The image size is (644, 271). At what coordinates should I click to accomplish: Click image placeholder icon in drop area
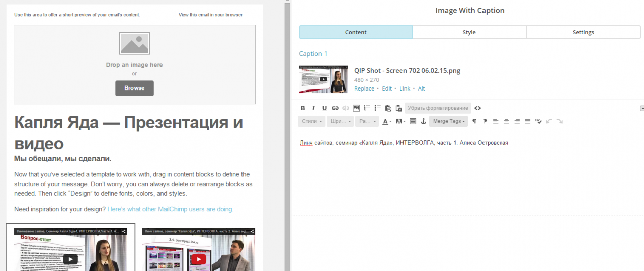point(134,43)
